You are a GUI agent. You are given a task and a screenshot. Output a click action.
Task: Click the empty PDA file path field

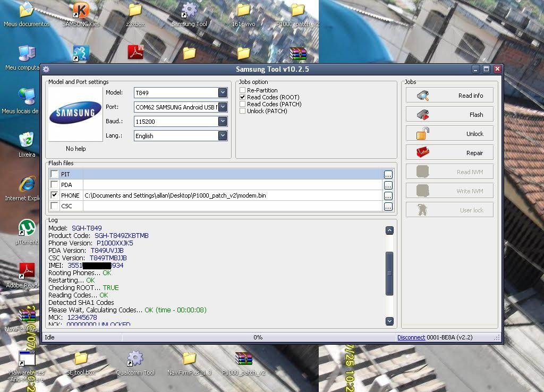click(x=233, y=184)
